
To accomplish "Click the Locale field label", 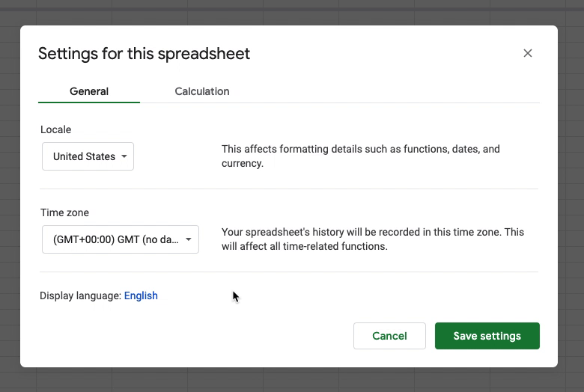I will [x=56, y=129].
